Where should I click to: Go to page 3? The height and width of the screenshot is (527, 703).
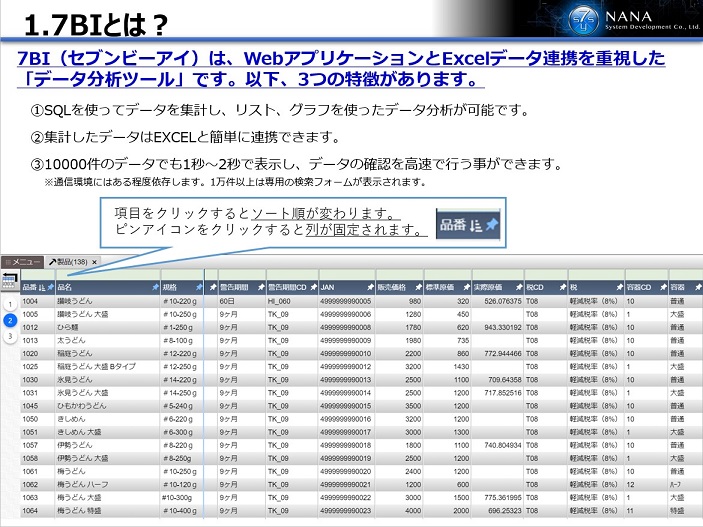[10, 336]
